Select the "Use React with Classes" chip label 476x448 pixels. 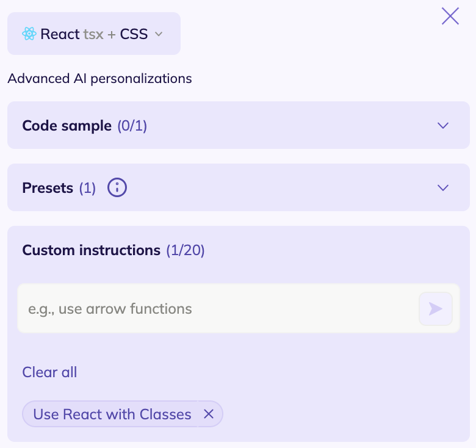[112, 414]
